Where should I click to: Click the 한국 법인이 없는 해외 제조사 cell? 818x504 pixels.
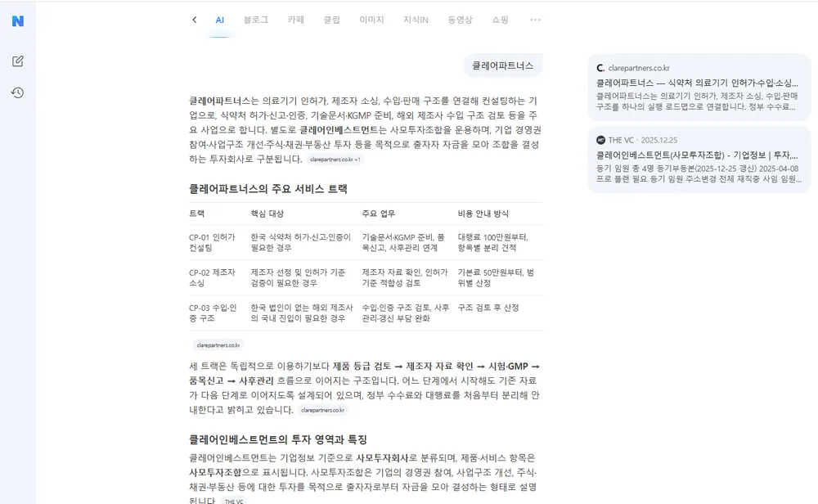[x=302, y=313]
